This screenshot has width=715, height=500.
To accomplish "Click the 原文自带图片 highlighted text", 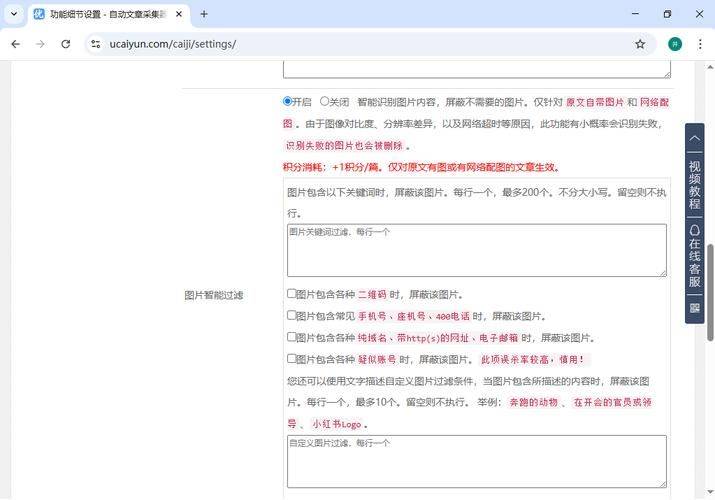I will click(x=595, y=102).
